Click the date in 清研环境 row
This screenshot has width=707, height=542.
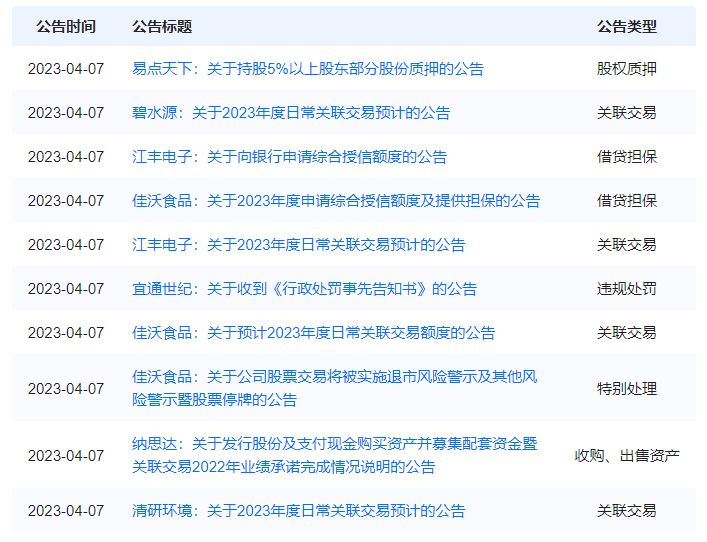pyautogui.click(x=66, y=510)
